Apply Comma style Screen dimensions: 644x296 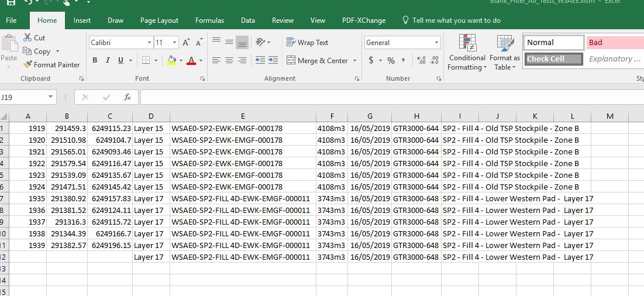pyautogui.click(x=404, y=60)
